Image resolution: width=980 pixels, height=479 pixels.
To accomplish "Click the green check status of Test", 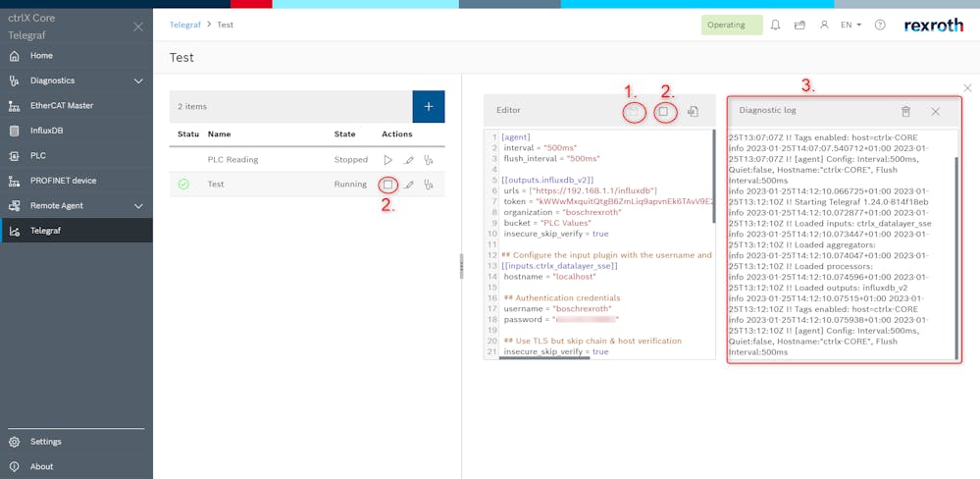I will point(183,185).
